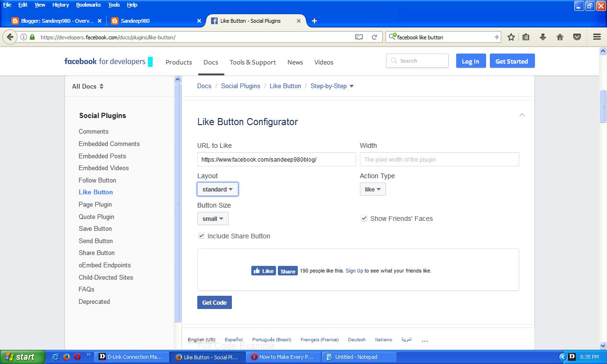Viewport: 607px width, 364px height.
Task: Click the URL to Like input field
Action: click(x=276, y=159)
